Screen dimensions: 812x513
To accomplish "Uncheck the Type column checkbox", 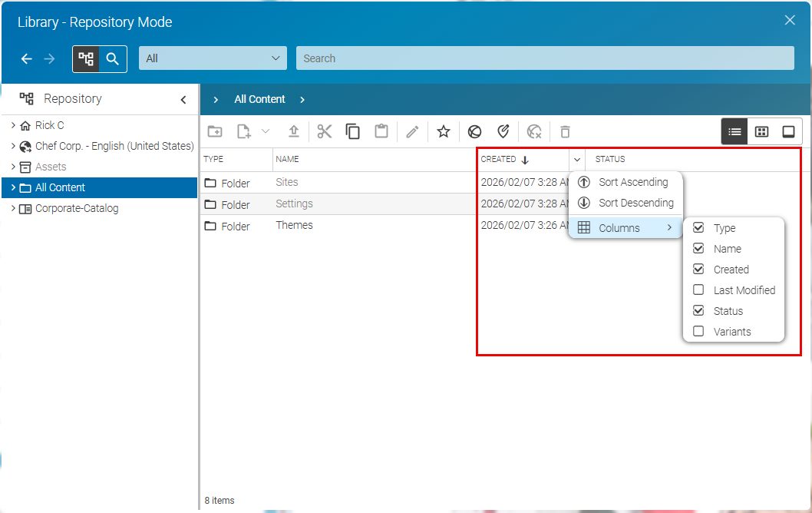I will coord(698,228).
